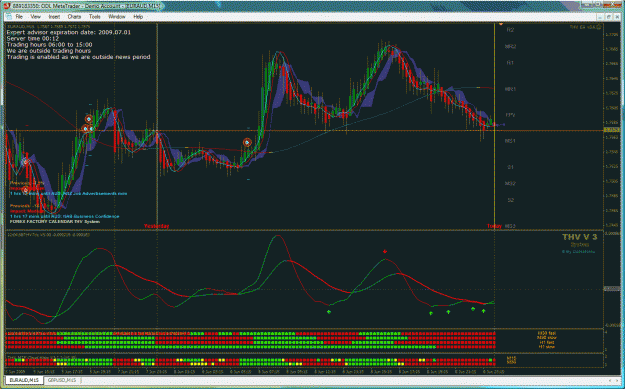Switch to the GBPUSD,M15 chart tab
Image resolution: width=625 pixels, height=389 pixels.
pyautogui.click(x=62, y=380)
